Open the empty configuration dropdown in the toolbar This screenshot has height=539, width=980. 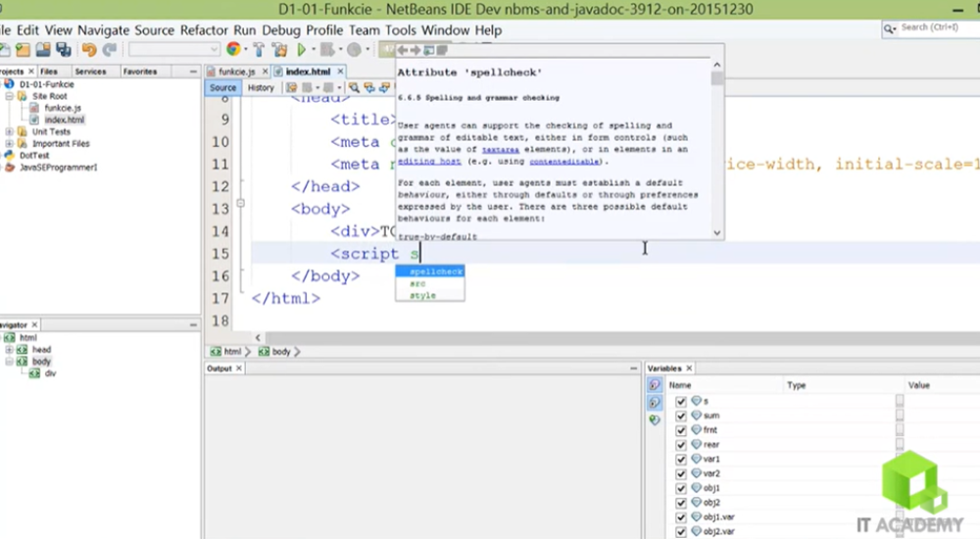coord(173,49)
